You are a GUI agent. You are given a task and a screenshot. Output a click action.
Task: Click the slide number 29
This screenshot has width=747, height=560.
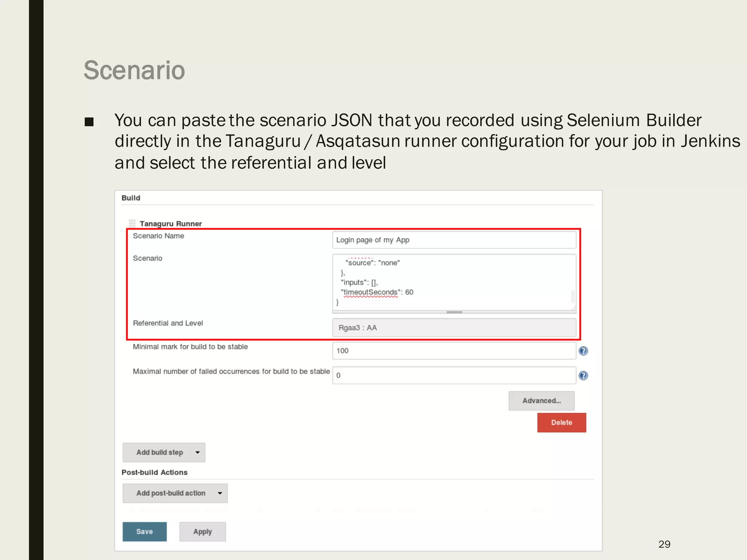(x=665, y=544)
